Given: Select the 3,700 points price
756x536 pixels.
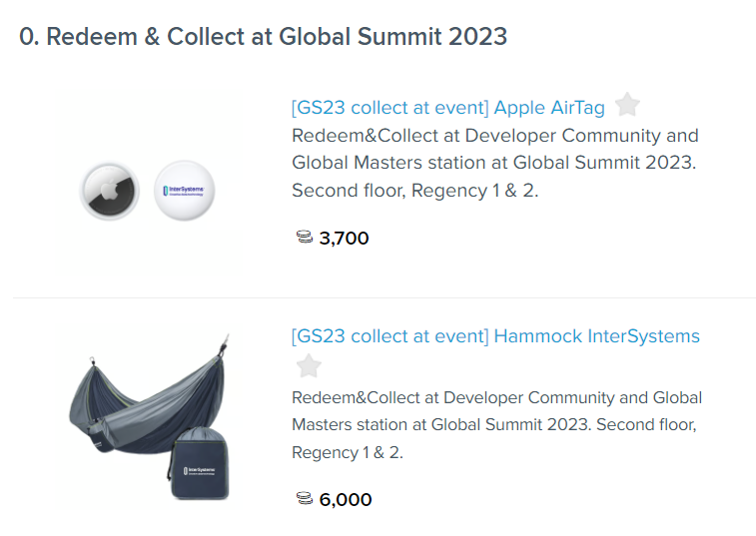Looking at the screenshot, I should pyautogui.click(x=345, y=239).
